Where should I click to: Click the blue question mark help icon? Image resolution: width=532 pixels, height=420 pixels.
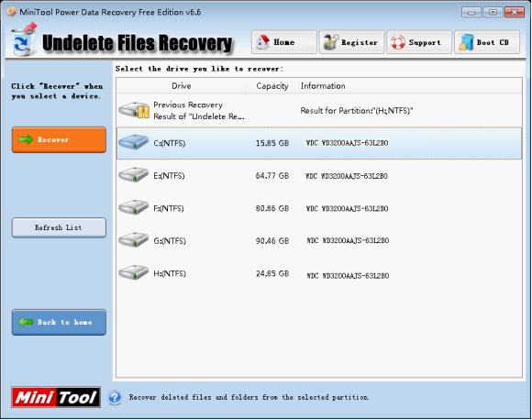(115, 397)
